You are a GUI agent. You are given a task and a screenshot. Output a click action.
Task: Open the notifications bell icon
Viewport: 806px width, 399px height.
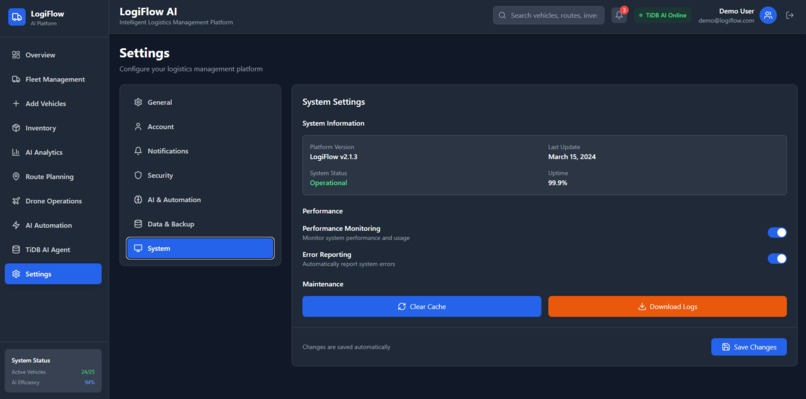pos(619,15)
